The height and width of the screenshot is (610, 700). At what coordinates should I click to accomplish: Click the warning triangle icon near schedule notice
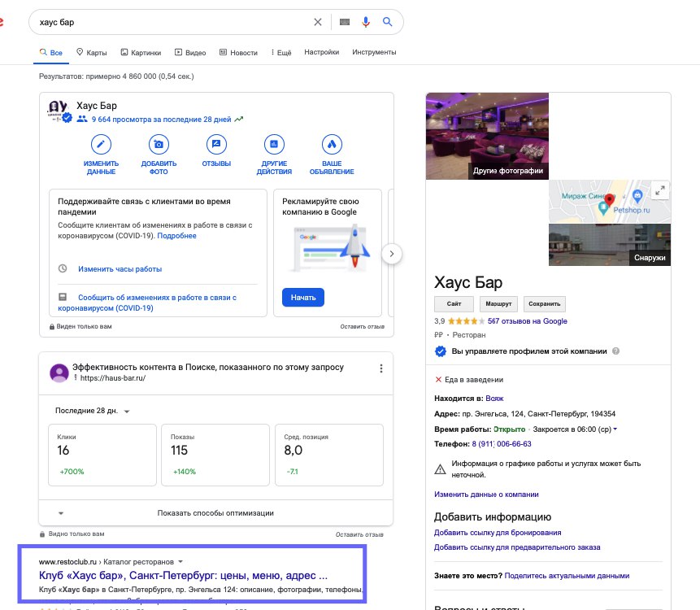(440, 469)
